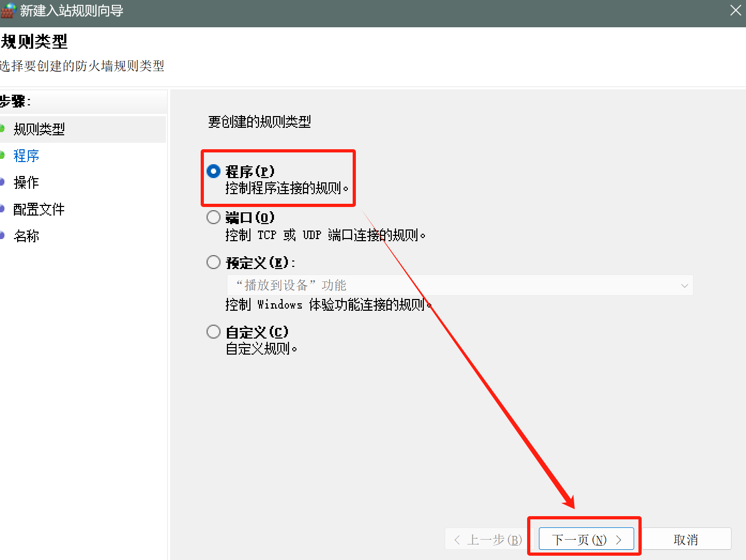Image resolution: width=746 pixels, height=560 pixels.
Task: Open the predefined rule "播放到设备" dropdown
Action: 460,285
